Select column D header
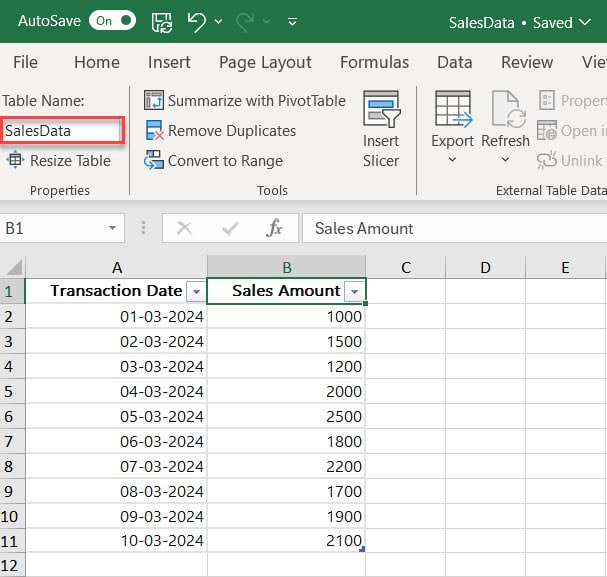Screen dimensions: 607x577 [x=485, y=267]
